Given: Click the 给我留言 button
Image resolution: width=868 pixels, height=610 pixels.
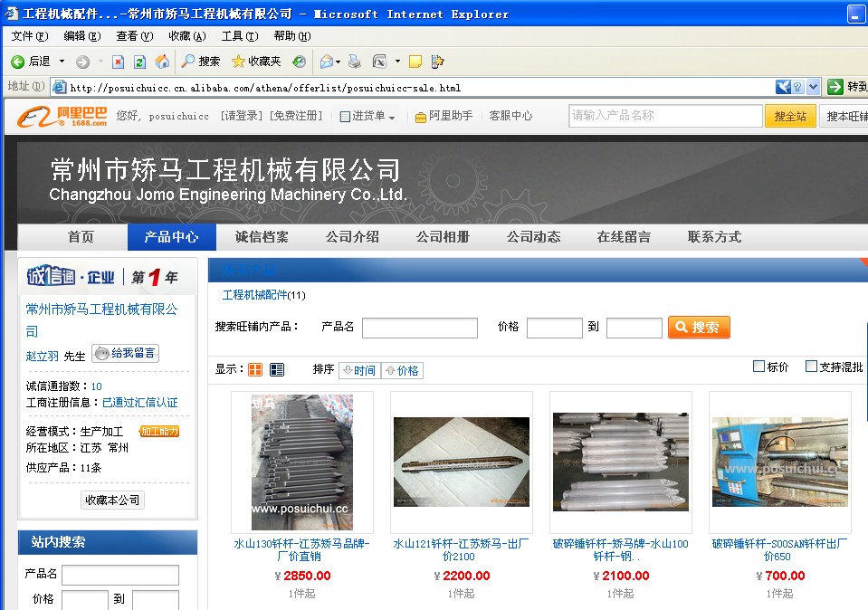Looking at the screenshot, I should tap(125, 353).
